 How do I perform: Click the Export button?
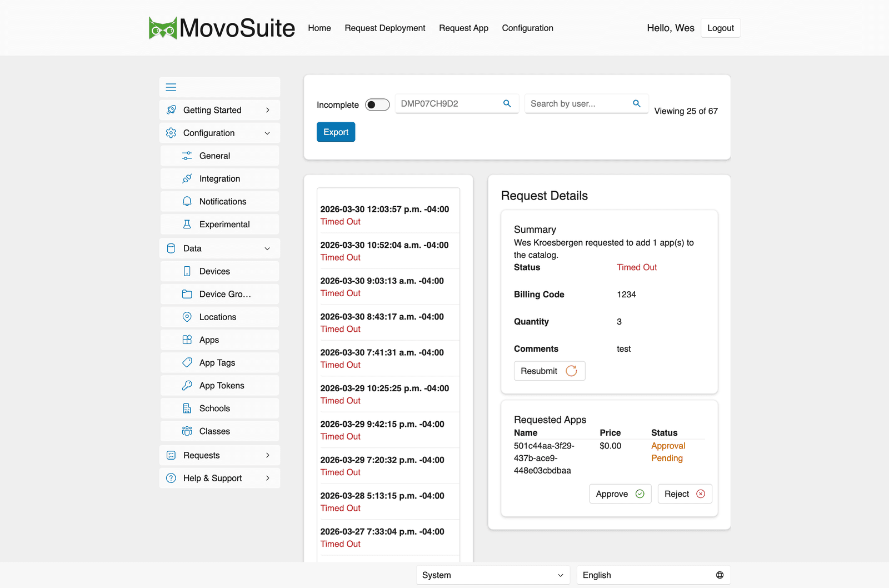click(x=336, y=132)
